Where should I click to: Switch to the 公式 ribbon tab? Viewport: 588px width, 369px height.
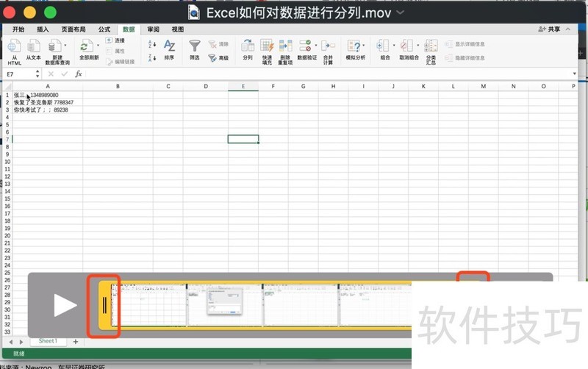coord(104,29)
